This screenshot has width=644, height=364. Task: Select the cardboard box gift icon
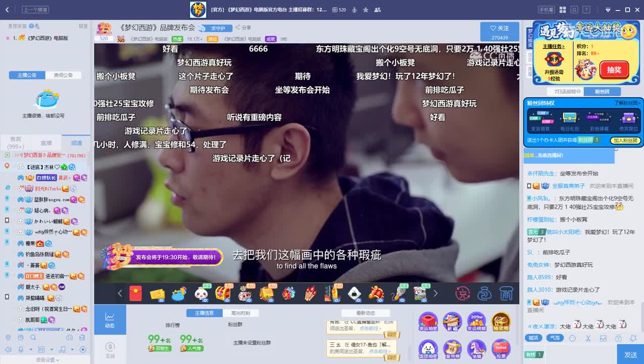coord(267,293)
